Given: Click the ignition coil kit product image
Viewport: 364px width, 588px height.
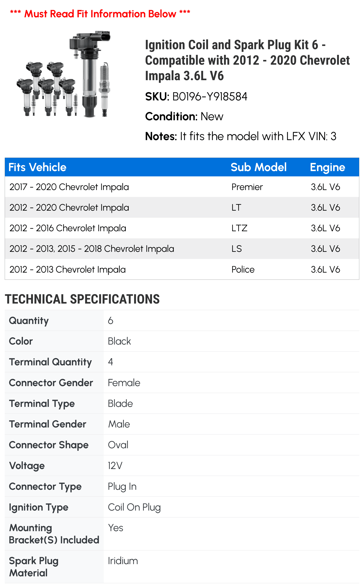Looking at the screenshot, I should pos(64,74).
